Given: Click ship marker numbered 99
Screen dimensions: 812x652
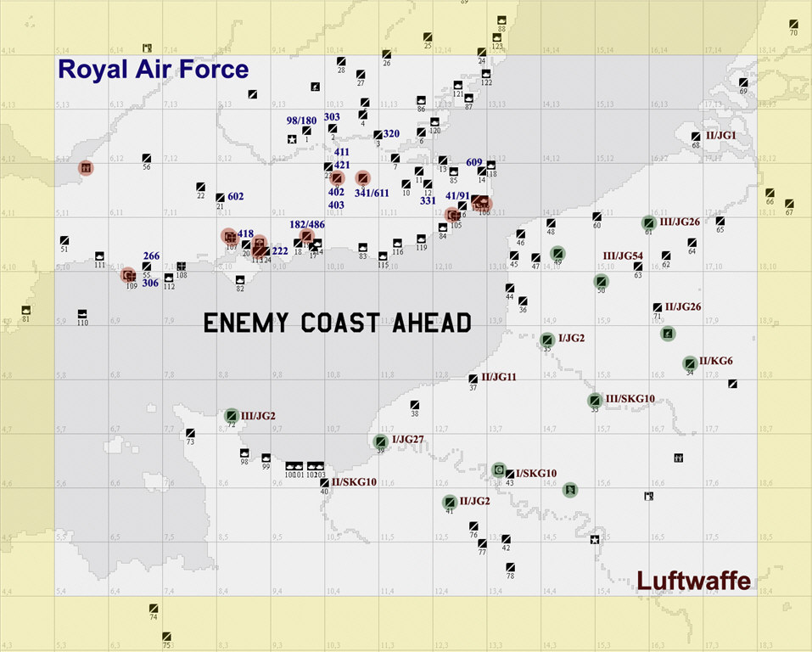Looking at the screenshot, I should point(266,458).
